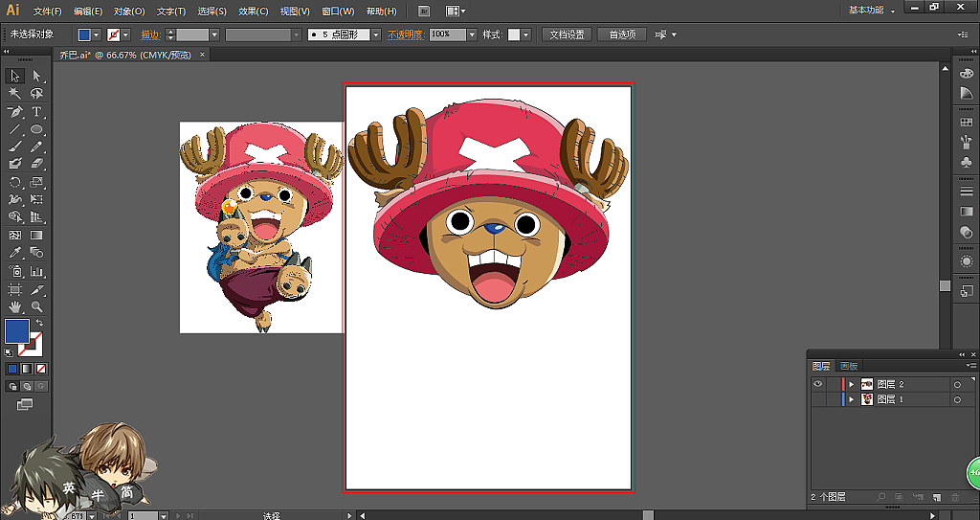Select the Zoom magnifier tool

(x=36, y=306)
